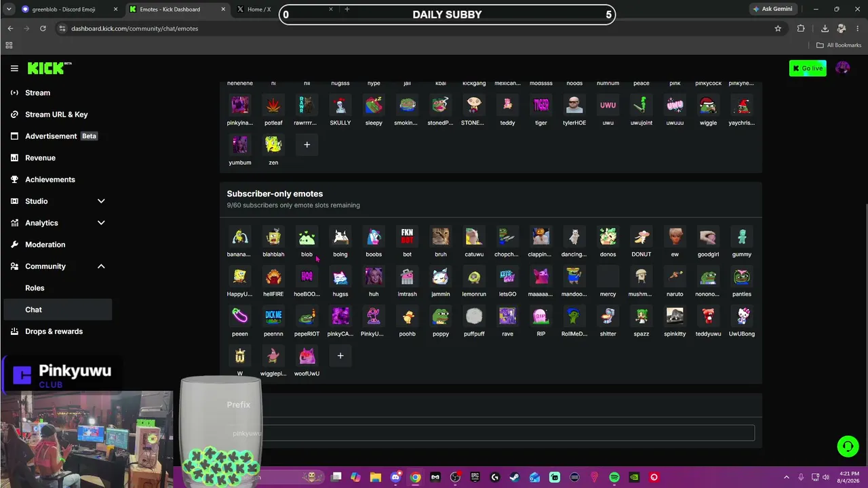Select the blahblah emote
The image size is (868, 488).
[x=273, y=237]
